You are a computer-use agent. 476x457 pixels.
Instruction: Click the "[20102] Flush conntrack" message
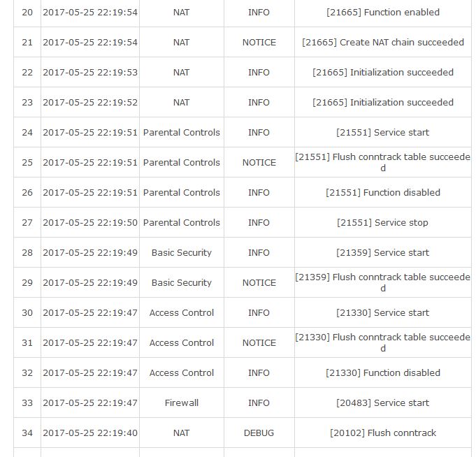click(x=382, y=433)
